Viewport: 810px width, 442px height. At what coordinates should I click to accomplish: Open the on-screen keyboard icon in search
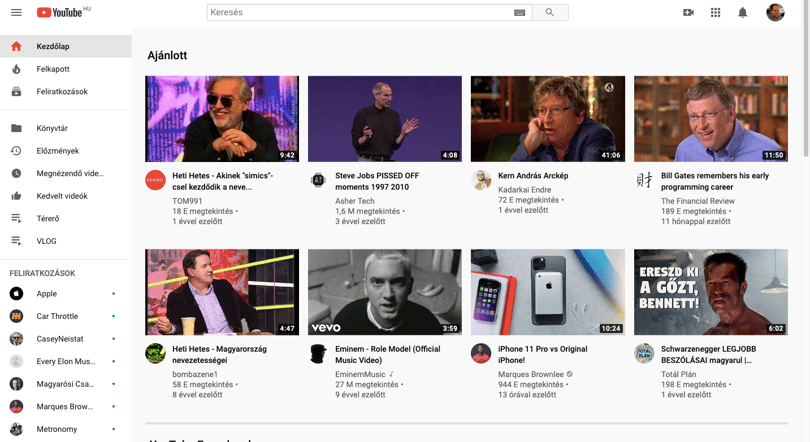point(520,13)
